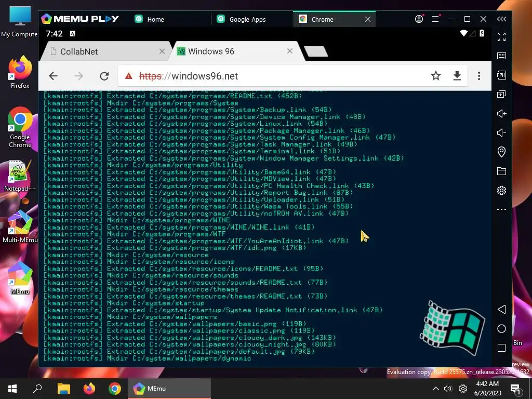The height and width of the screenshot is (399, 532).
Task: Open MEmu shared folder icon
Action: point(501,171)
